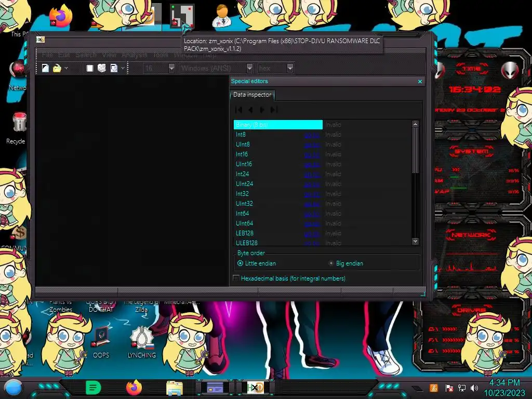Screen dimensions: 532x399
Task: Click the HxD title bar app icon
Action: 41,39
